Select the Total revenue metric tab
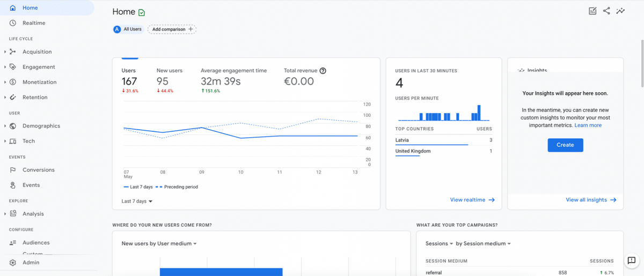The width and height of the screenshot is (644, 276). click(305, 80)
